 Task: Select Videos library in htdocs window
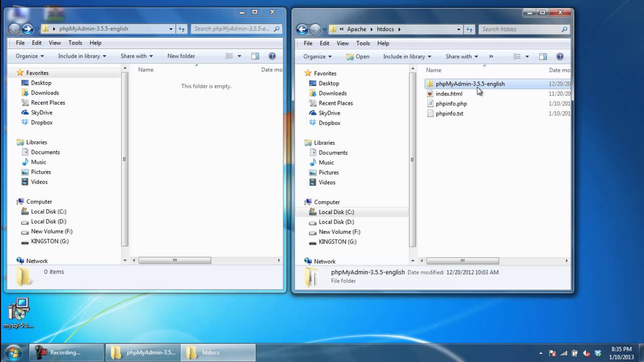(327, 183)
